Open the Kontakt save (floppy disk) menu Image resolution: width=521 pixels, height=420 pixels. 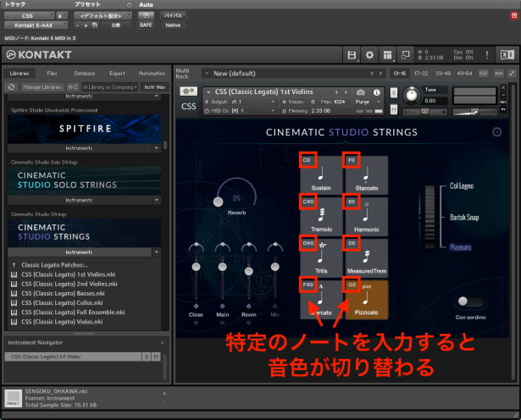click(x=352, y=55)
